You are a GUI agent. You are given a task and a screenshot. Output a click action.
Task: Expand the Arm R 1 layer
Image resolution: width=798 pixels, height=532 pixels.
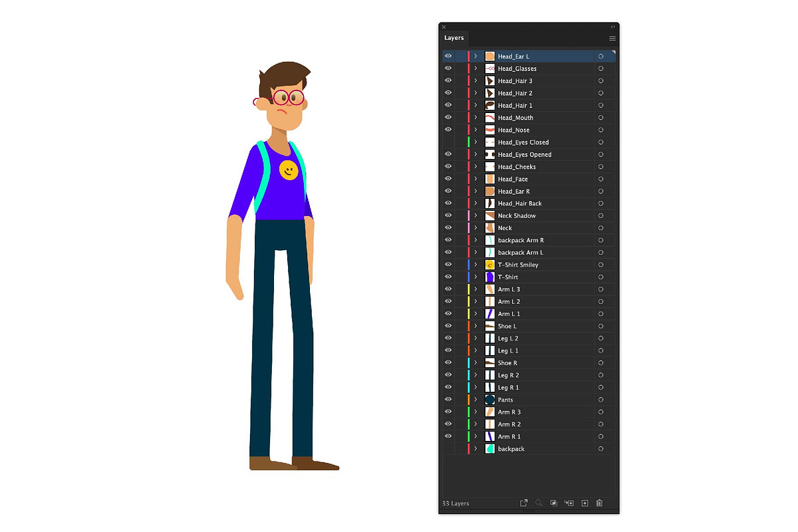point(475,436)
